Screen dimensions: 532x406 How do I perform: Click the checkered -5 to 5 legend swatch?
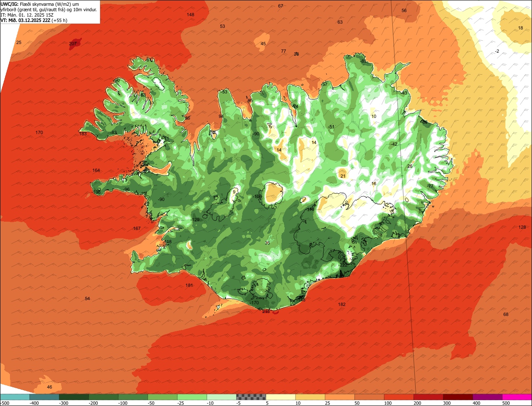(x=251, y=397)
